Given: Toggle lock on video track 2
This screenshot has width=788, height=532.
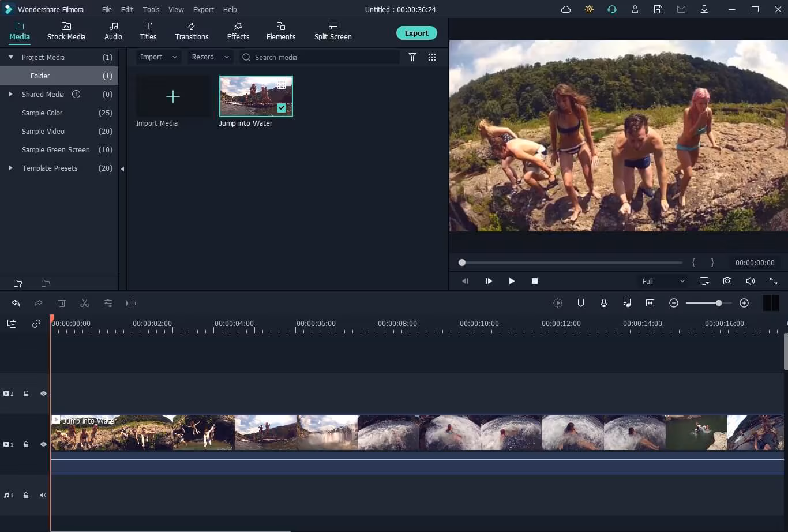Looking at the screenshot, I should coord(26,394).
